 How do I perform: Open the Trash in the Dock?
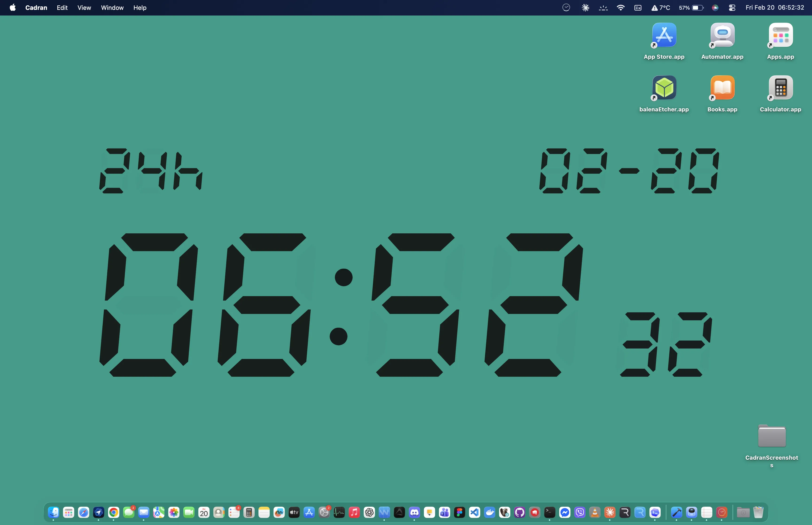[x=758, y=512]
